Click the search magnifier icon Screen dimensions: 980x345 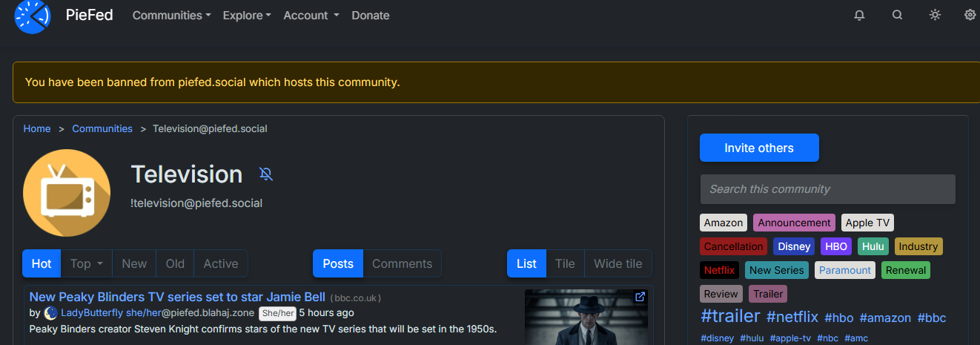pyautogui.click(x=897, y=15)
